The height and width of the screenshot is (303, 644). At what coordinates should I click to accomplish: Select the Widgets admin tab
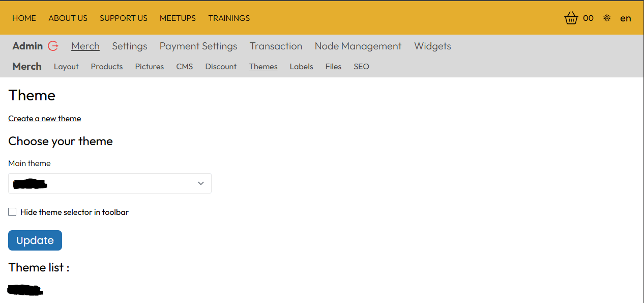[432, 46]
